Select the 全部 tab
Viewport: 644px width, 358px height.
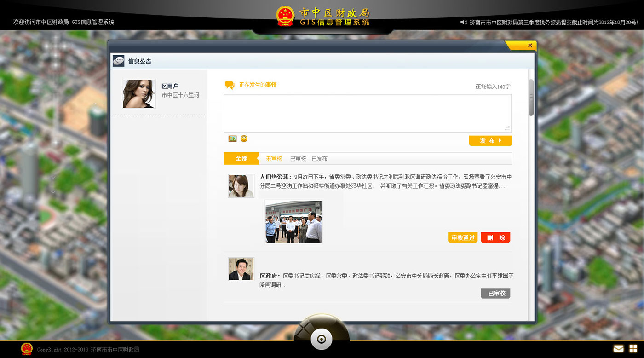coord(241,158)
